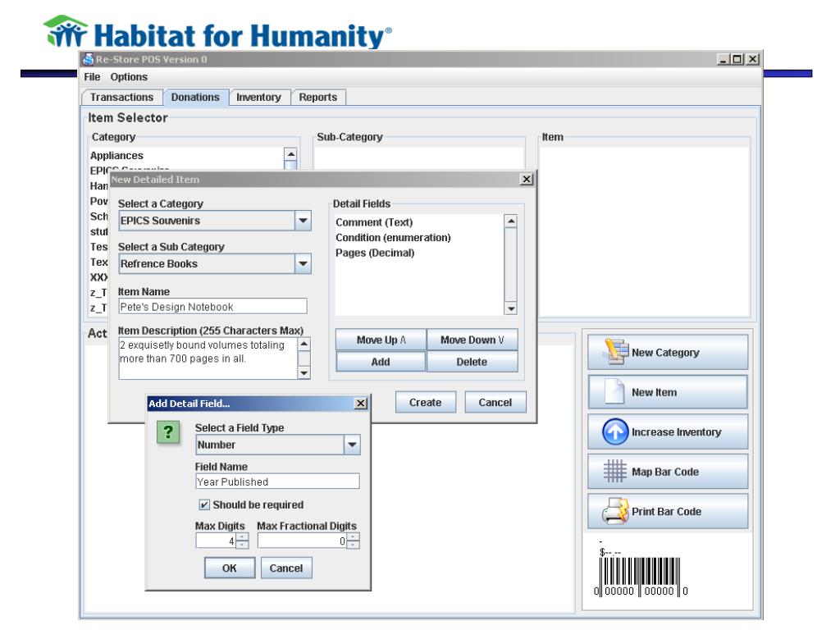Maximize the Re-Store POS window
This screenshot has width=840, height=630.
point(737,59)
